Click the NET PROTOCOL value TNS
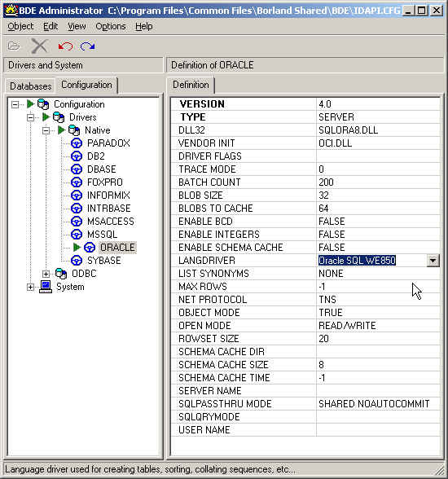Image resolution: width=448 pixels, height=479 pixels. click(x=327, y=300)
